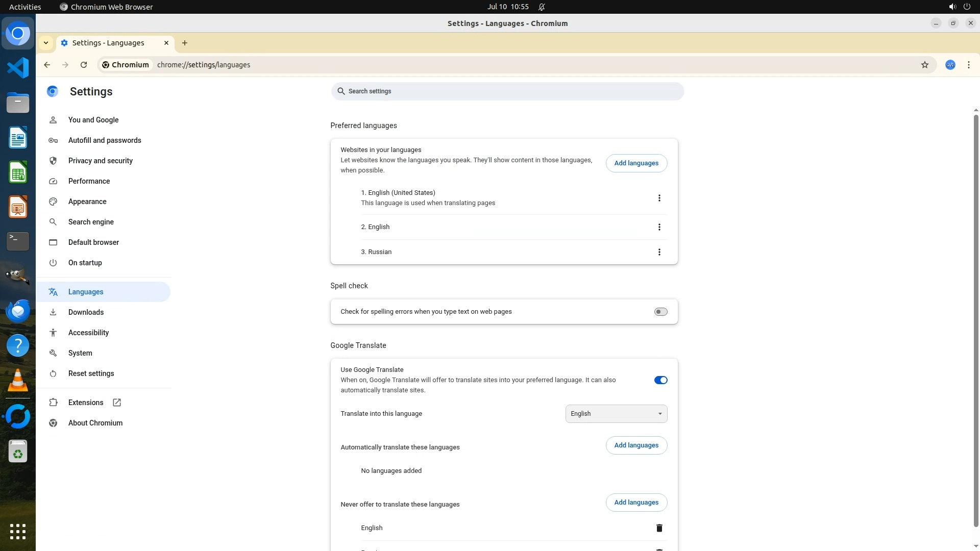Image resolution: width=980 pixels, height=551 pixels.
Task: Open more actions menu for Russian
Action: click(x=659, y=252)
